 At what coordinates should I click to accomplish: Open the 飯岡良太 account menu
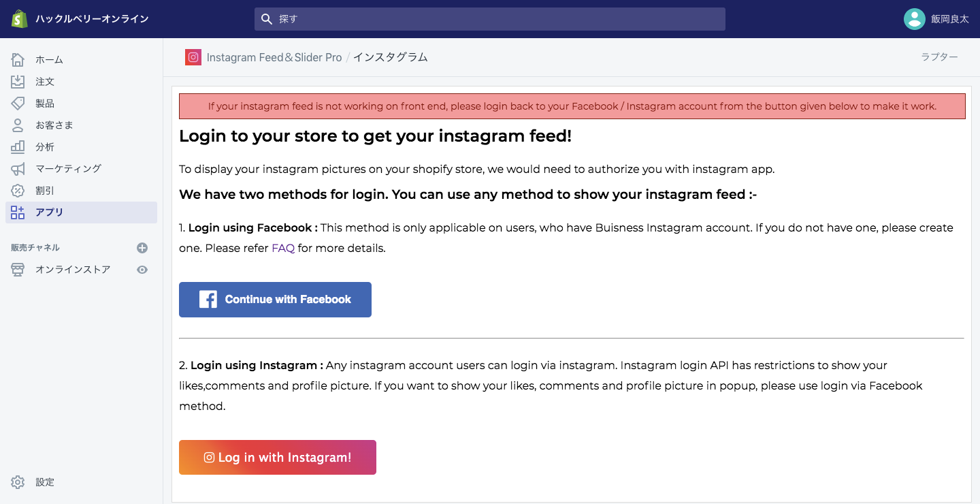click(x=936, y=19)
